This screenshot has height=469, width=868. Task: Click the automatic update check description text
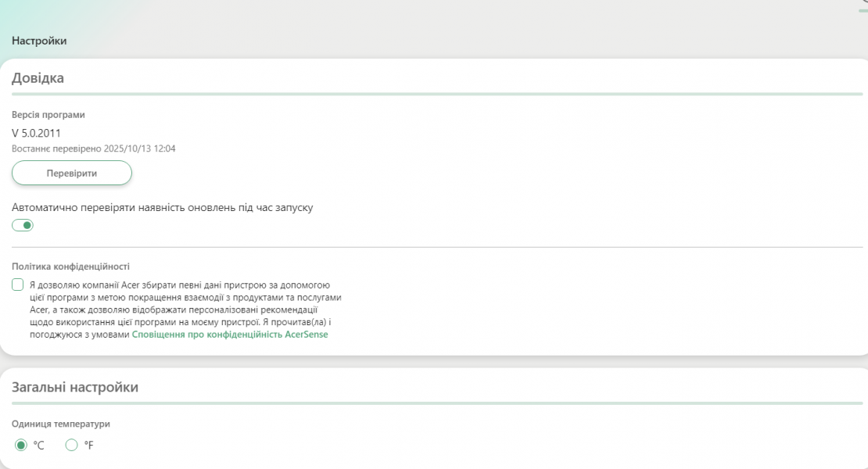click(x=162, y=208)
